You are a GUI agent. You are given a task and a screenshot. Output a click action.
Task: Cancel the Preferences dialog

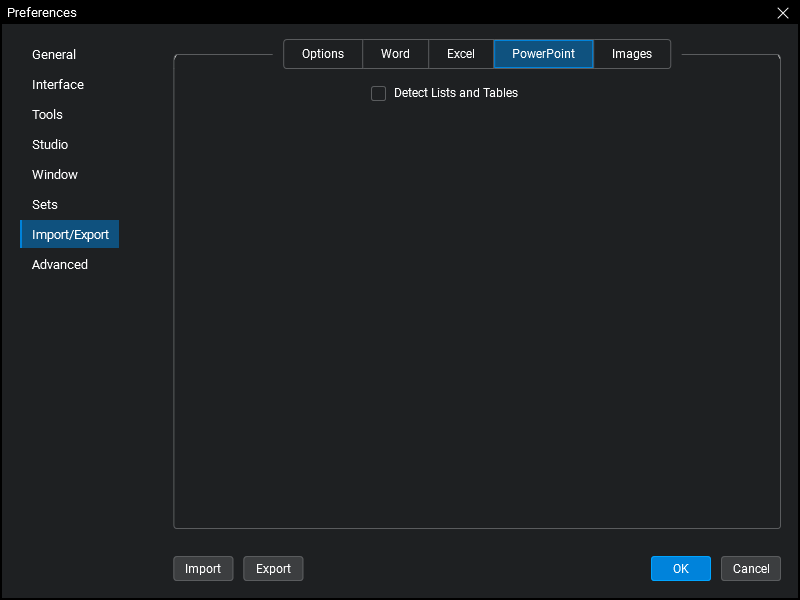click(751, 569)
